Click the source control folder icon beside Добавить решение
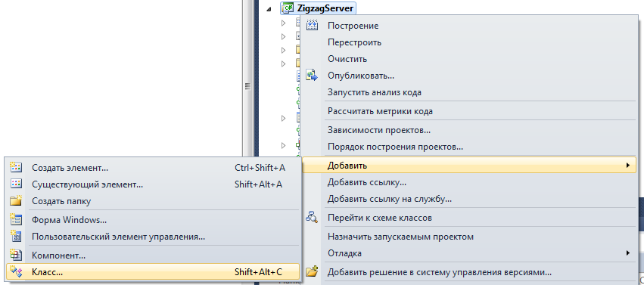 [313, 272]
